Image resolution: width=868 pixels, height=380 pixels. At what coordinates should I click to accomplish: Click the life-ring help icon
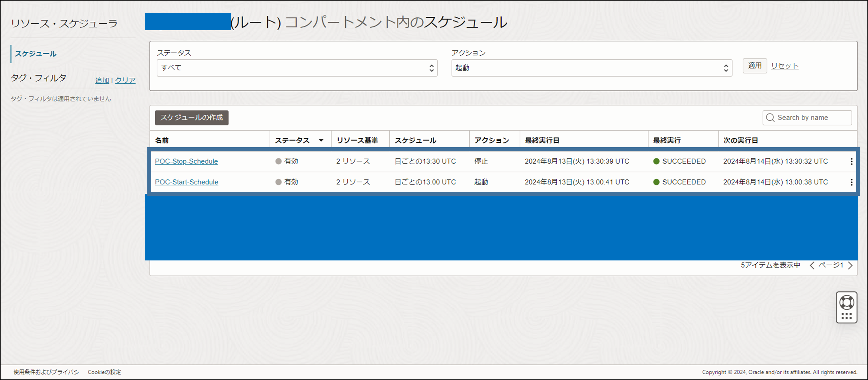tap(846, 302)
